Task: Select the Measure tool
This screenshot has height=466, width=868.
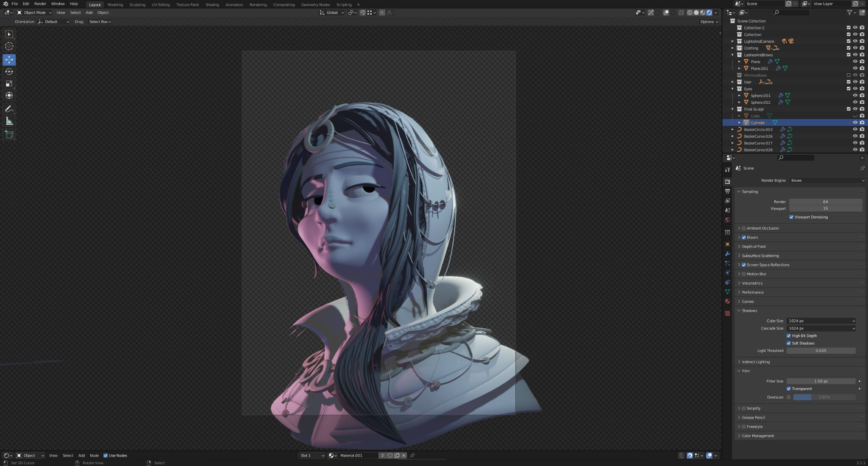Action: click(x=9, y=121)
